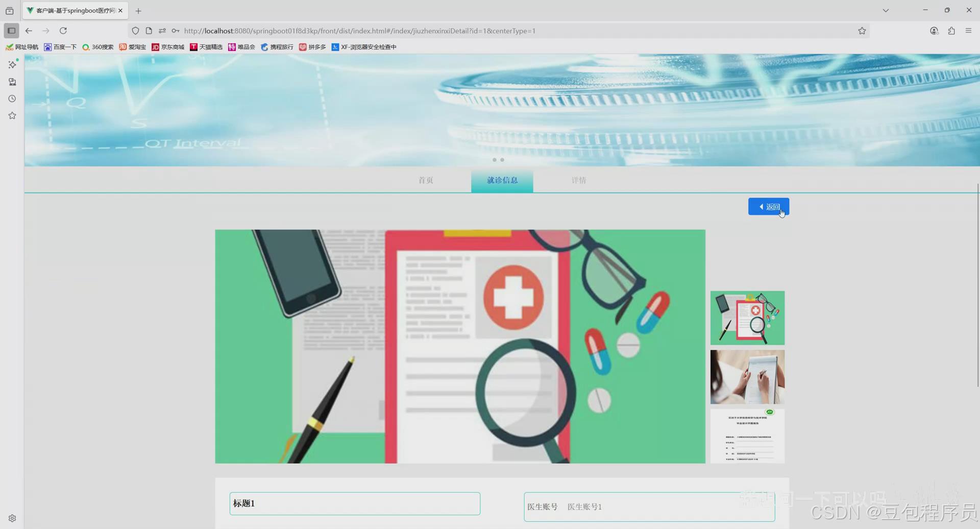Viewport: 980px width, 529px height.
Task: Click the 标题1 title field
Action: tap(355, 503)
